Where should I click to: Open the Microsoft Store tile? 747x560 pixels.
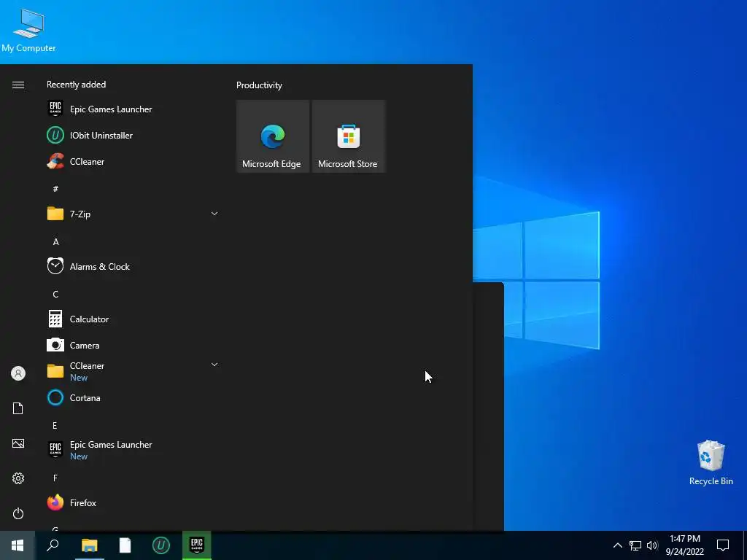coord(348,136)
